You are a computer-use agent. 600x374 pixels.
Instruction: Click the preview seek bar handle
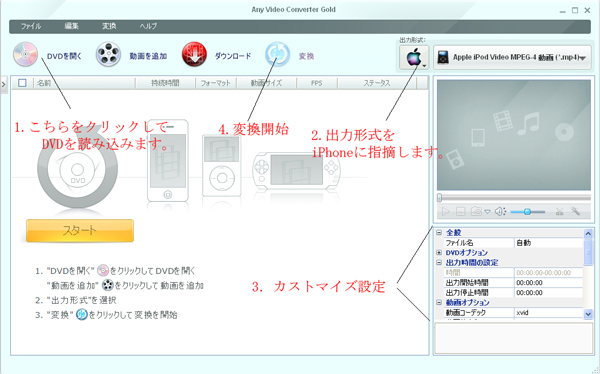pos(440,198)
